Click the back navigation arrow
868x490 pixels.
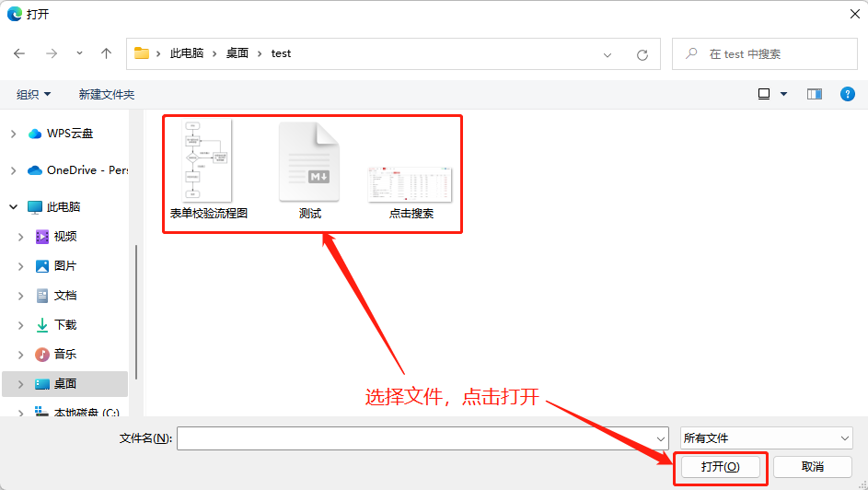pos(19,53)
